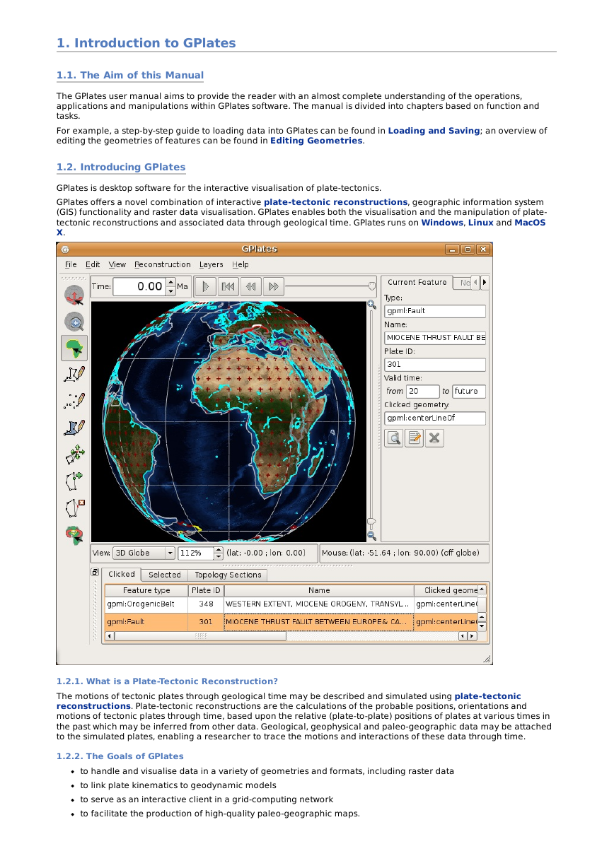This screenshot has width=614, height=868.
Task: Switch to the Selected tab
Action: [x=164, y=575]
